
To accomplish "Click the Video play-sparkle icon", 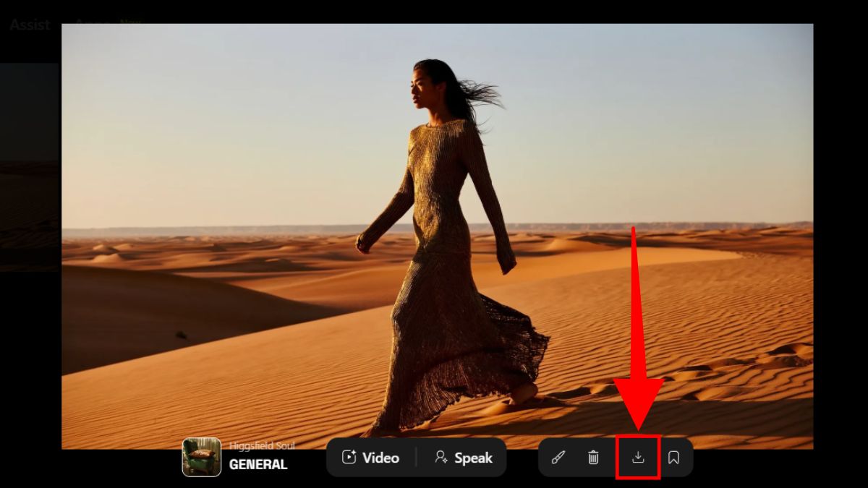I will pos(349,458).
